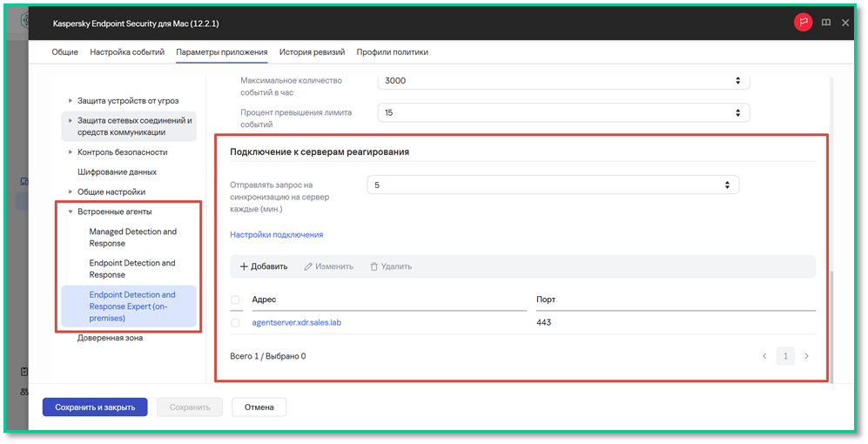Click Сохранить и закрыть button
This screenshot has height=444, width=868.
[x=95, y=407]
